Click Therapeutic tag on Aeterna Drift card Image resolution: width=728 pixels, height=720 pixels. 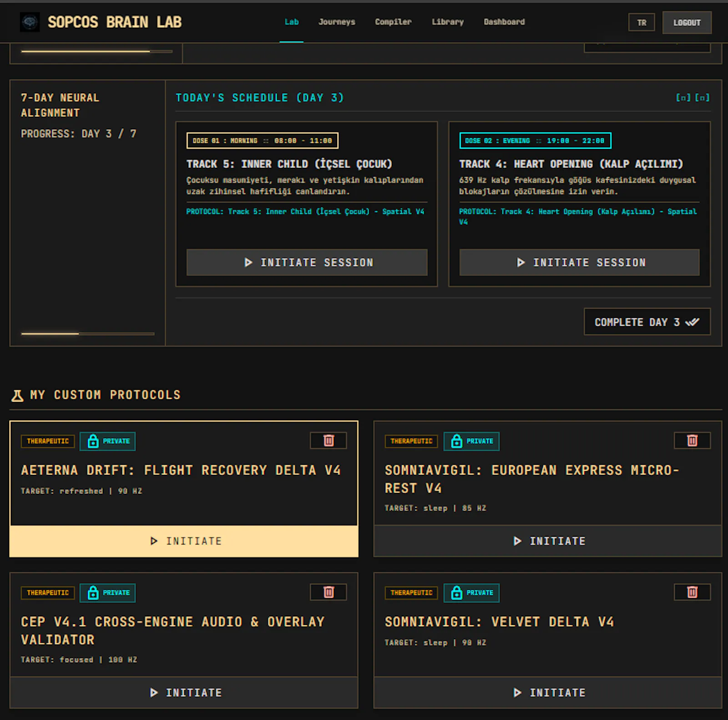(x=48, y=441)
